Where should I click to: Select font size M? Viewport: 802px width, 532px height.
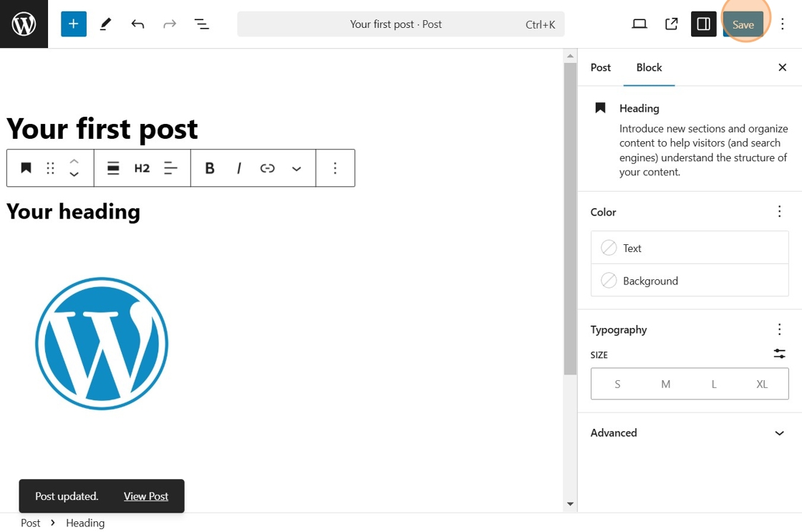[665, 385]
